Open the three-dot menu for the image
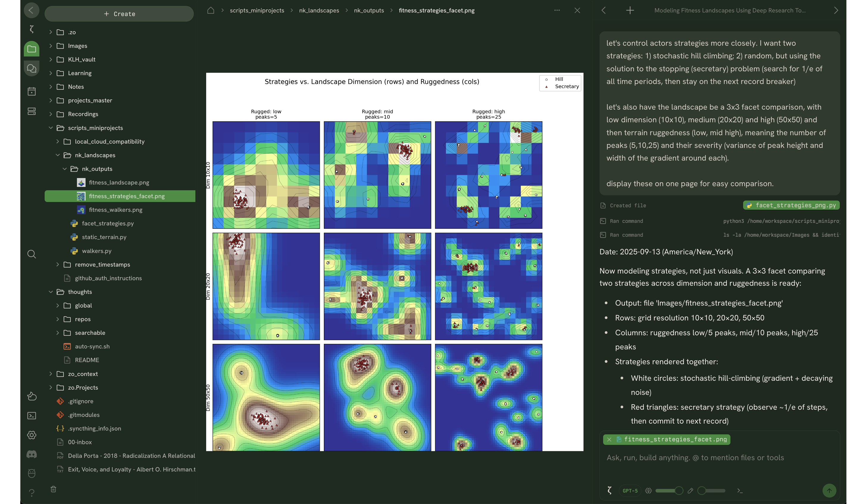Image resolution: width=867 pixels, height=504 pixels. tap(557, 10)
